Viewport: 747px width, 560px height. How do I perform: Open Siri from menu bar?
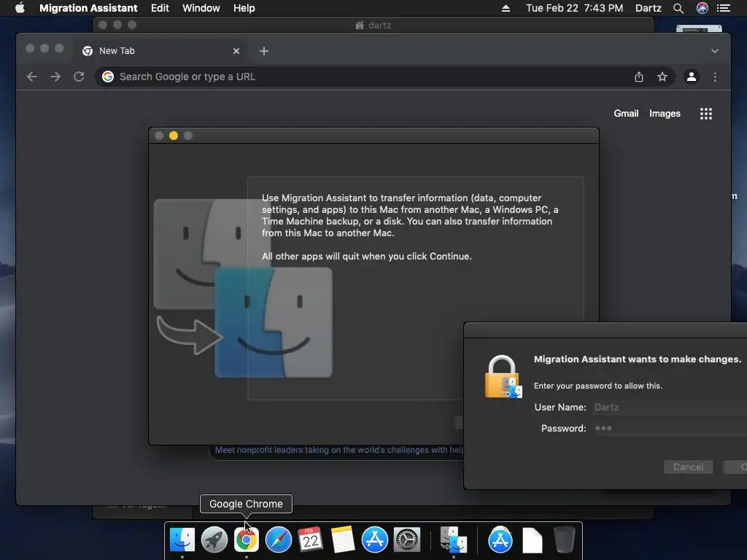click(703, 8)
